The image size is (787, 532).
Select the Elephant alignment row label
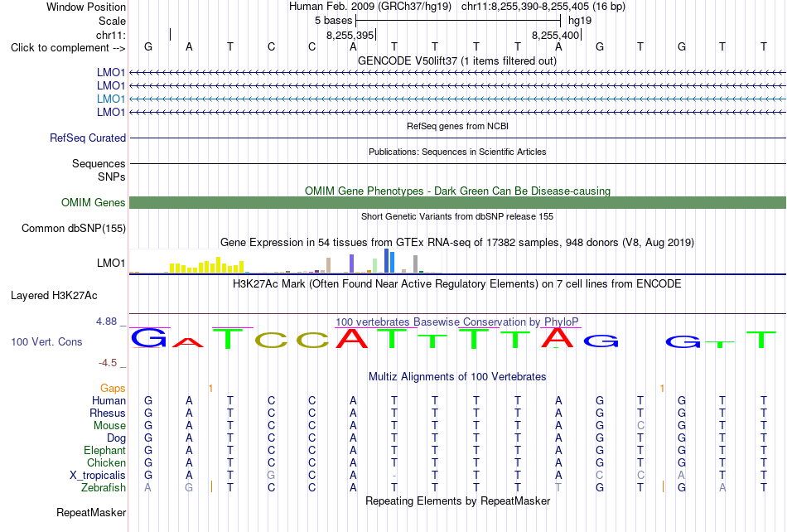point(104,450)
